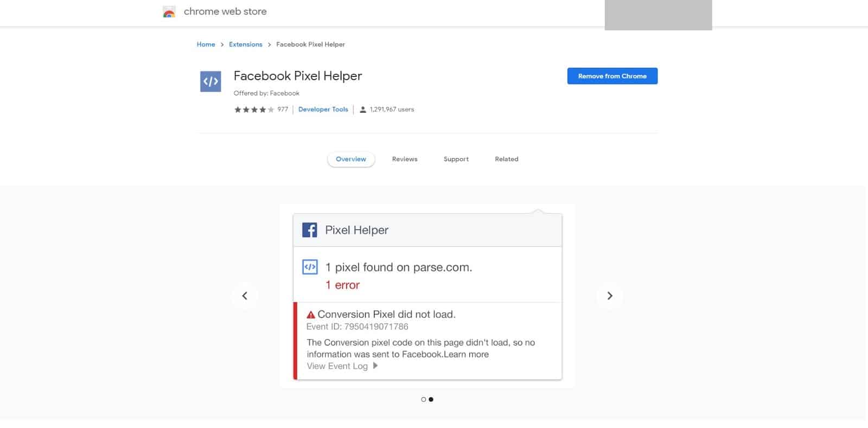
Task: Click the Chrome Web Store rainbow logo
Action: pyautogui.click(x=169, y=12)
